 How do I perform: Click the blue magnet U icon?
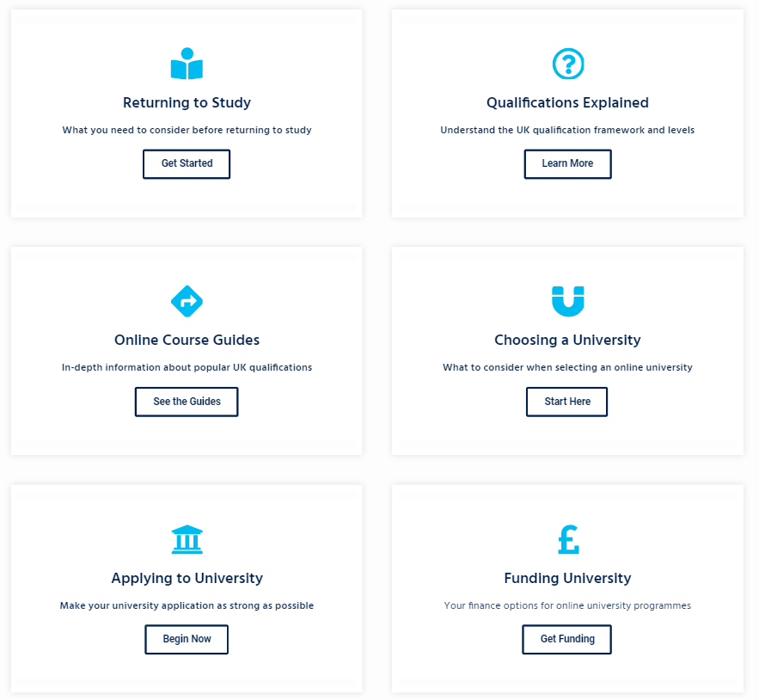point(568,301)
